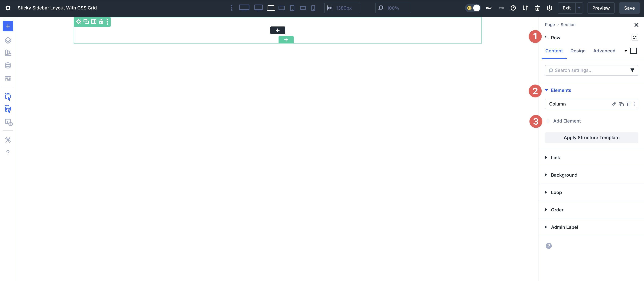Open the global data database icon

click(8, 65)
